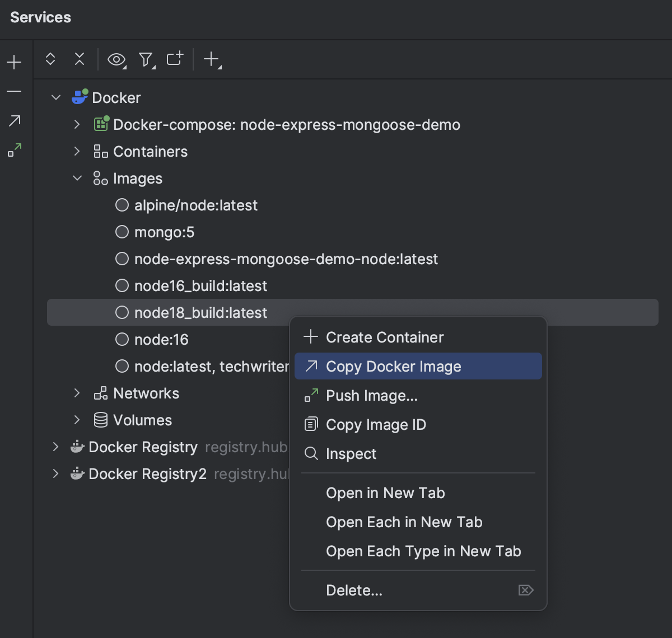Collapse the Images section
The image size is (672, 638).
76,178
